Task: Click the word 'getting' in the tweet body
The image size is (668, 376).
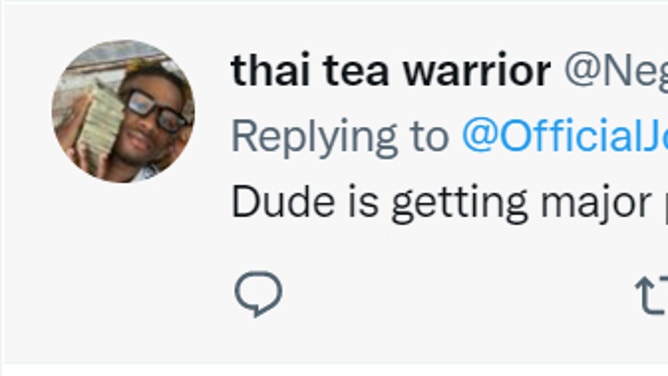Action: coord(460,204)
